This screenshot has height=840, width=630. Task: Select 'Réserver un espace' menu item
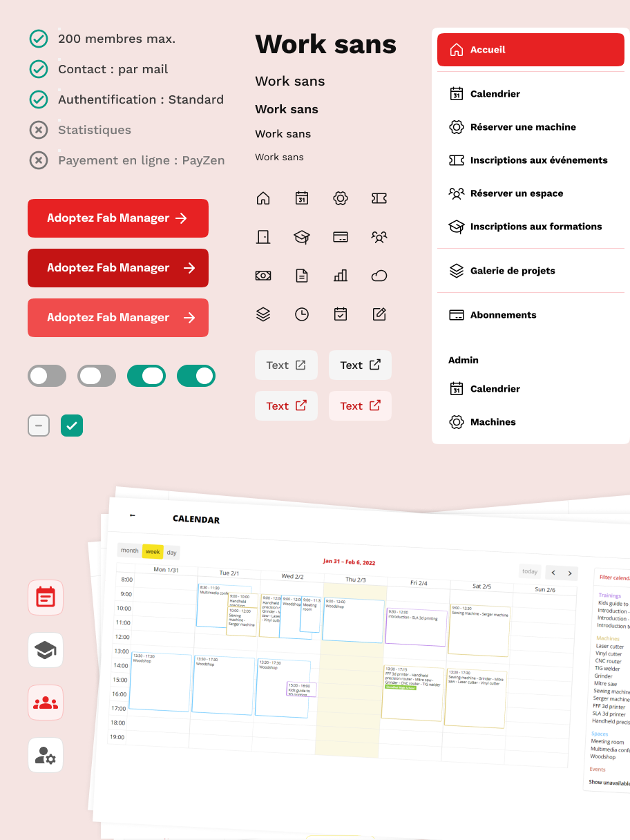click(531, 193)
